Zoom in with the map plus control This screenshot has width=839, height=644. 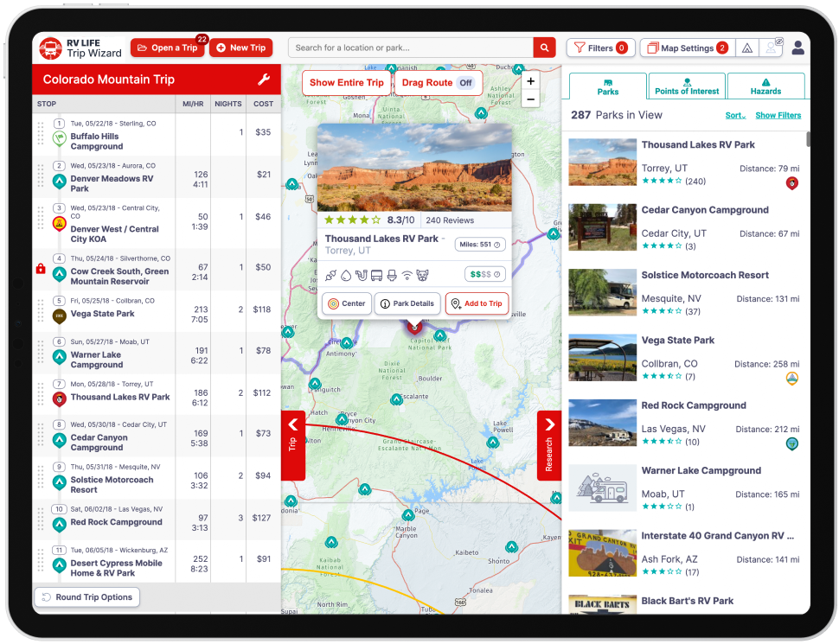point(530,80)
